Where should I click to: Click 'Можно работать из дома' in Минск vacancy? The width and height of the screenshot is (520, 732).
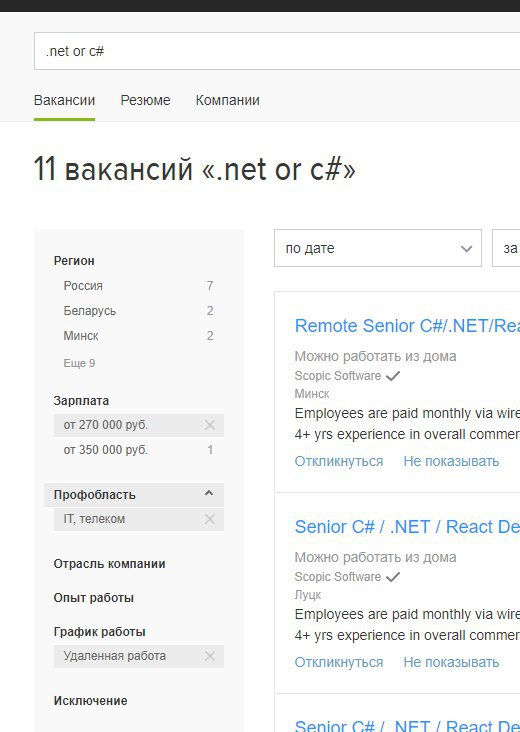click(x=375, y=356)
